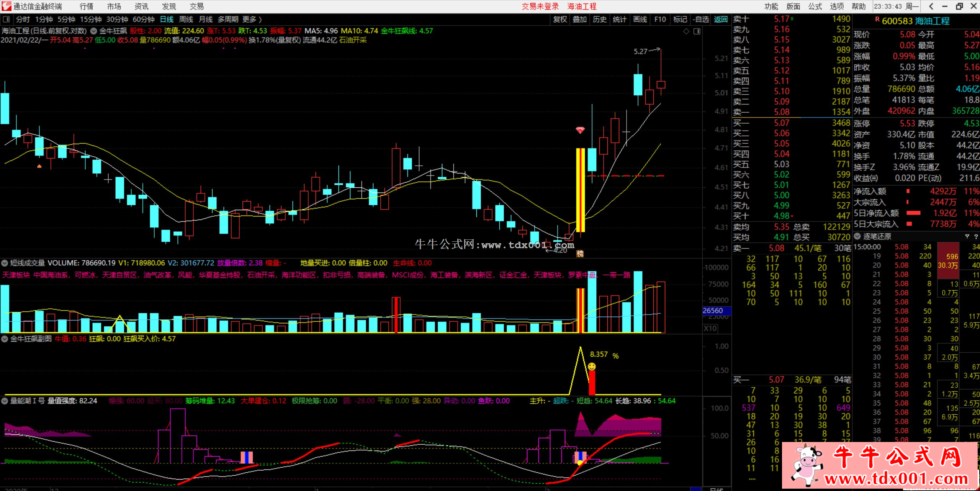Click the 标记 mark button
The image size is (980, 491).
point(680,20)
